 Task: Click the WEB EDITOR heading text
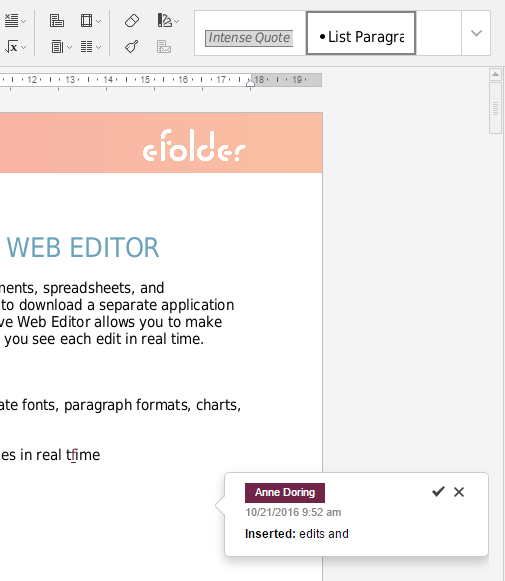(83, 248)
